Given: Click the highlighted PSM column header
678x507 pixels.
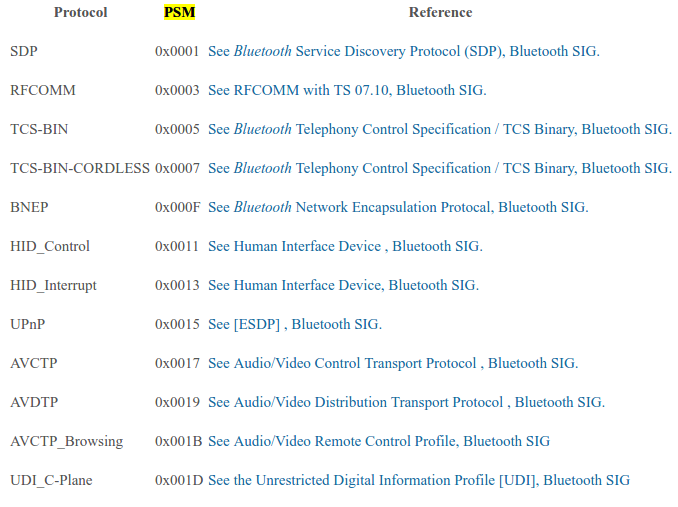Looking at the screenshot, I should [179, 12].
